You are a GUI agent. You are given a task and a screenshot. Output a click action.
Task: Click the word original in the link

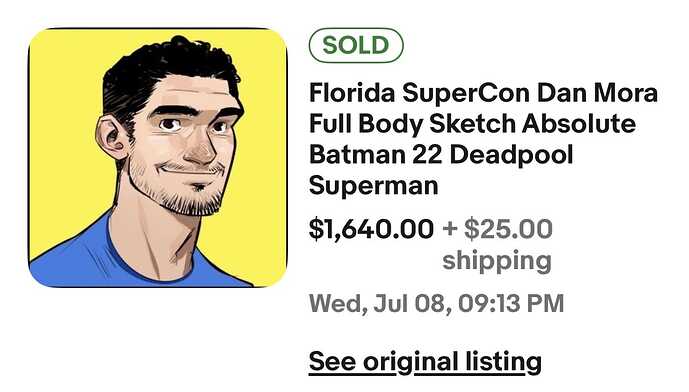click(410, 363)
